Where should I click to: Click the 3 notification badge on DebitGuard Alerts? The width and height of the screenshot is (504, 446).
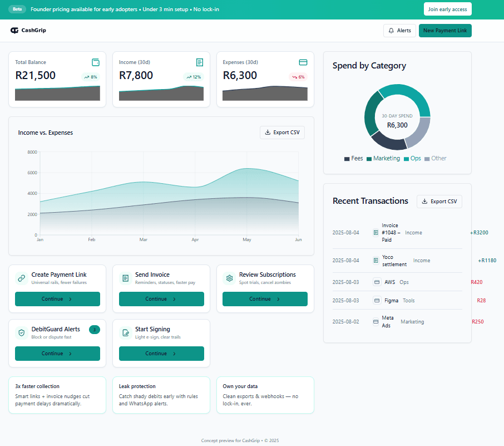[94, 329]
